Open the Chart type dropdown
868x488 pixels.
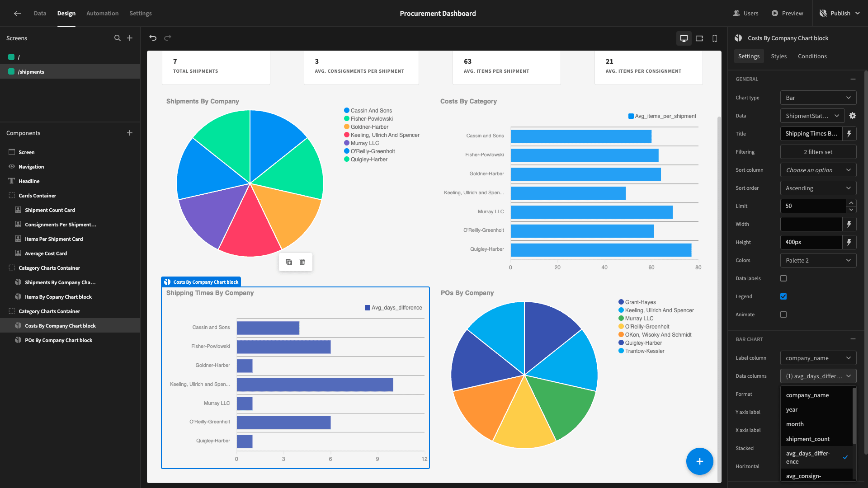(x=818, y=98)
